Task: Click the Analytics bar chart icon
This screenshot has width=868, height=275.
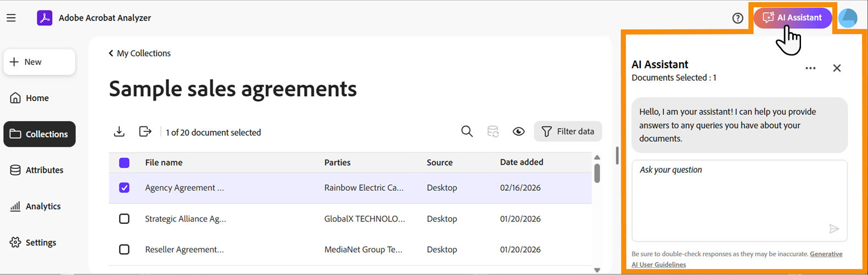Action: (15, 206)
